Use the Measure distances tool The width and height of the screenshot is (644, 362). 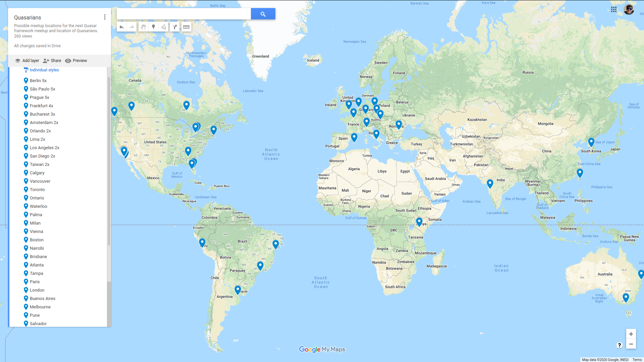point(186,27)
